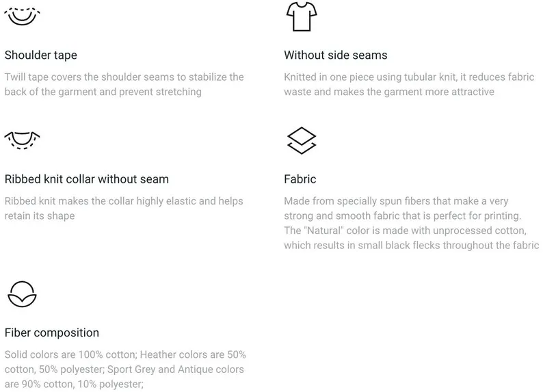The width and height of the screenshot is (543, 392).
Task: Click the shoulder tape dashed collar icon
Action: coord(22,16)
